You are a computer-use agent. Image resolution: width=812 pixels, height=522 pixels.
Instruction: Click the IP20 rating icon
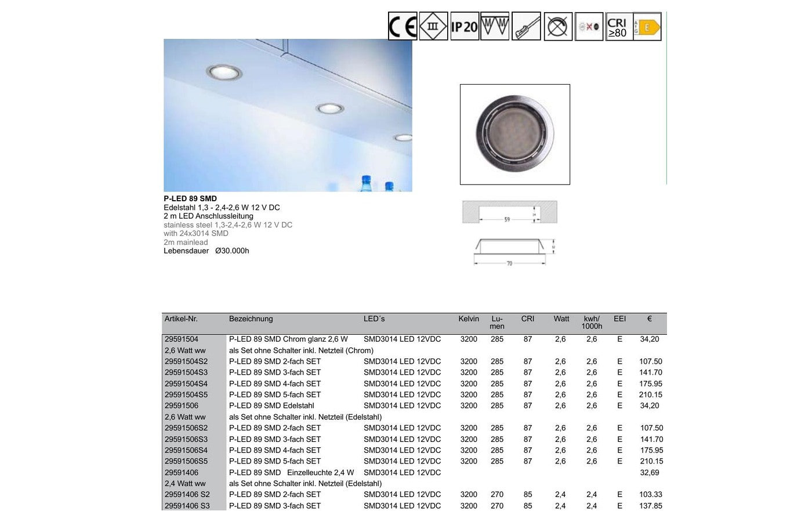(465, 26)
